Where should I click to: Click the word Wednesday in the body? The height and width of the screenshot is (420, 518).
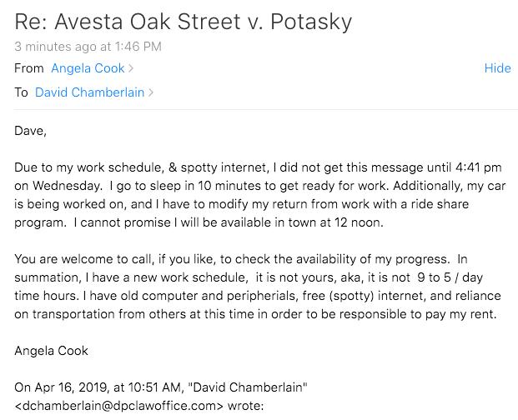pyautogui.click(x=67, y=186)
